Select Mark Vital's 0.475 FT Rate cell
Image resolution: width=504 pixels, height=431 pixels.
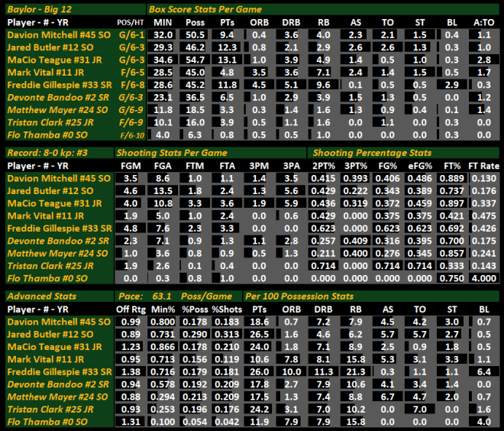pyautogui.click(x=484, y=215)
